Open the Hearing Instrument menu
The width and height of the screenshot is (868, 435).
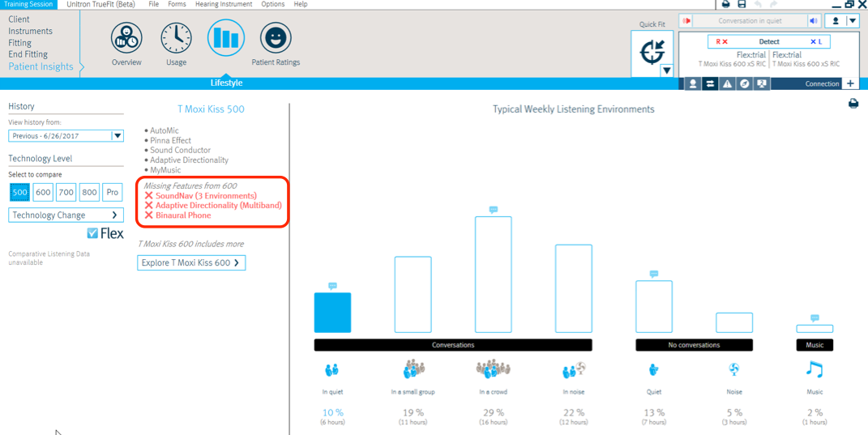click(x=224, y=4)
